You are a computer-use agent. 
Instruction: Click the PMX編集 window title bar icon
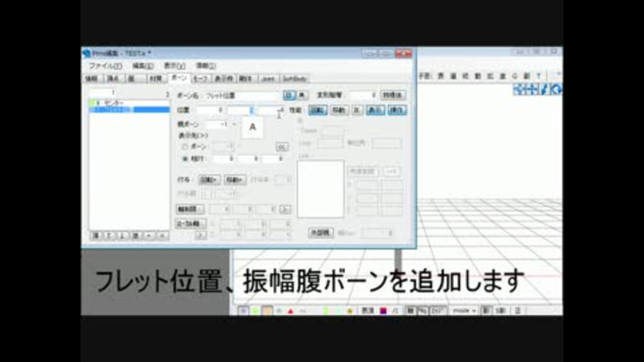click(x=87, y=54)
